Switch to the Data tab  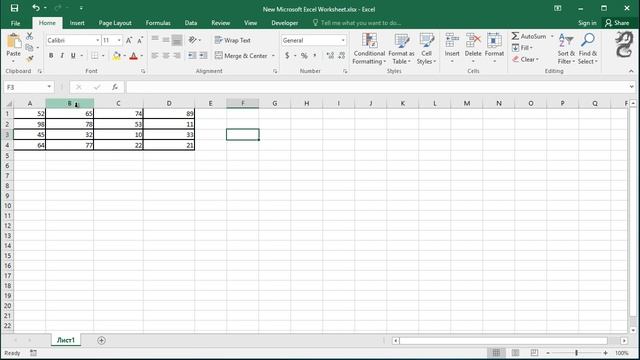coord(191,23)
